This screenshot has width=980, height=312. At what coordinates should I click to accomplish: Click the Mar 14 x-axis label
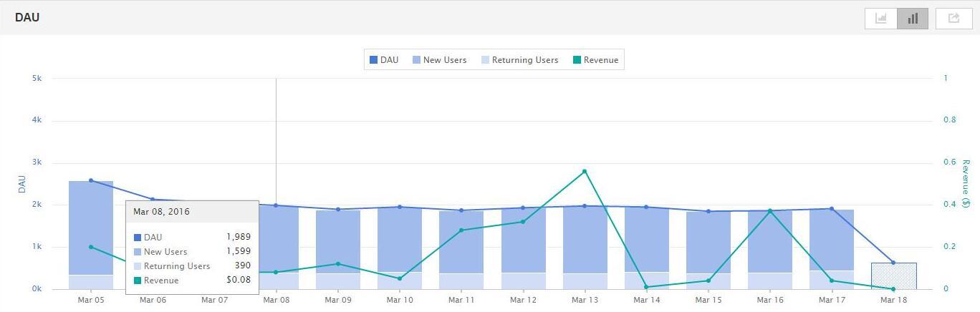coord(647,301)
